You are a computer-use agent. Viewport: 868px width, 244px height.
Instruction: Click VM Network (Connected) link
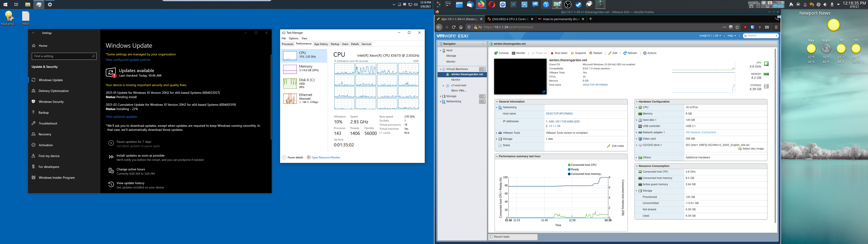701,132
